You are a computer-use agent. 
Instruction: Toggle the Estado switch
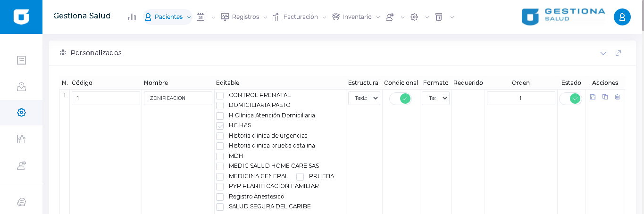pos(570,99)
